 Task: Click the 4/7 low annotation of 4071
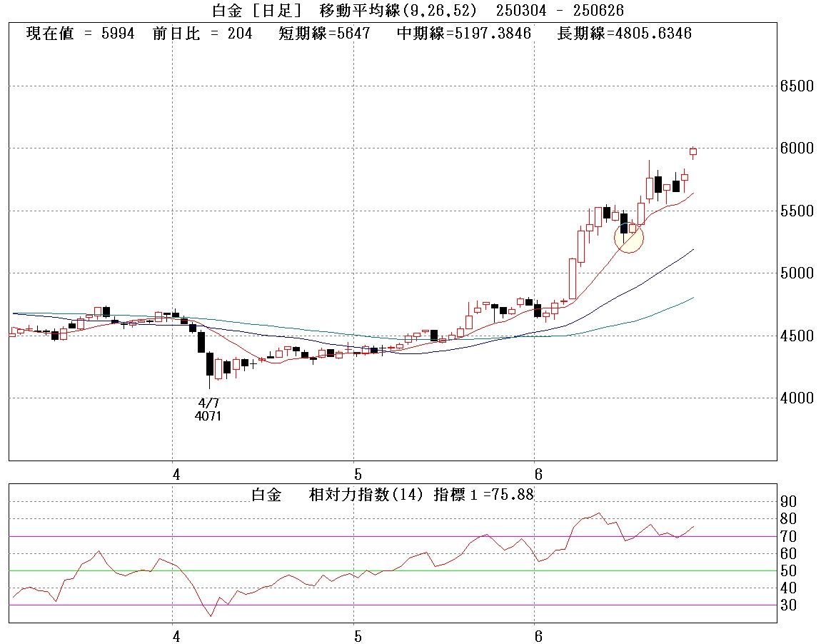[x=208, y=410]
